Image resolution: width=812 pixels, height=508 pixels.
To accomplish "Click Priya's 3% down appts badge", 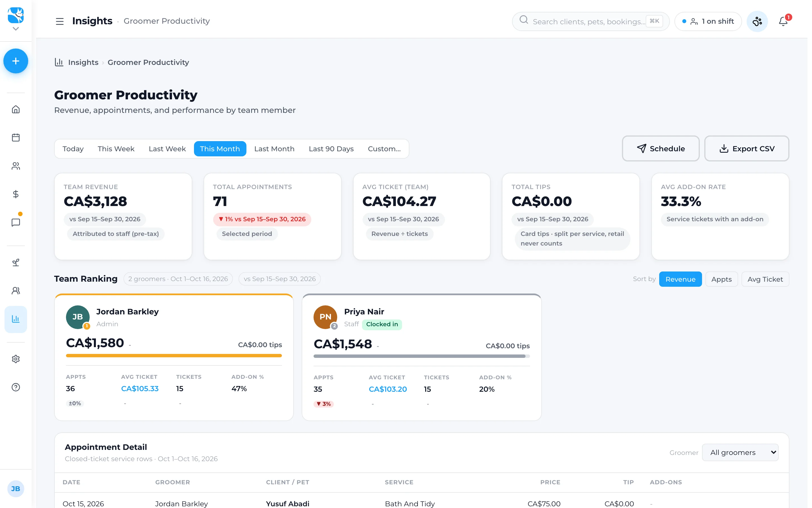I will [323, 404].
